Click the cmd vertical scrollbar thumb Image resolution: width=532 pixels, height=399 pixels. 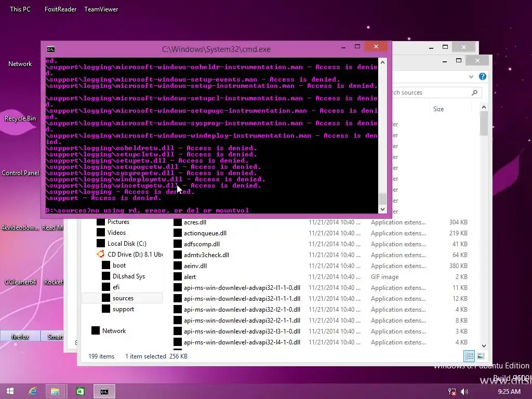382,198
